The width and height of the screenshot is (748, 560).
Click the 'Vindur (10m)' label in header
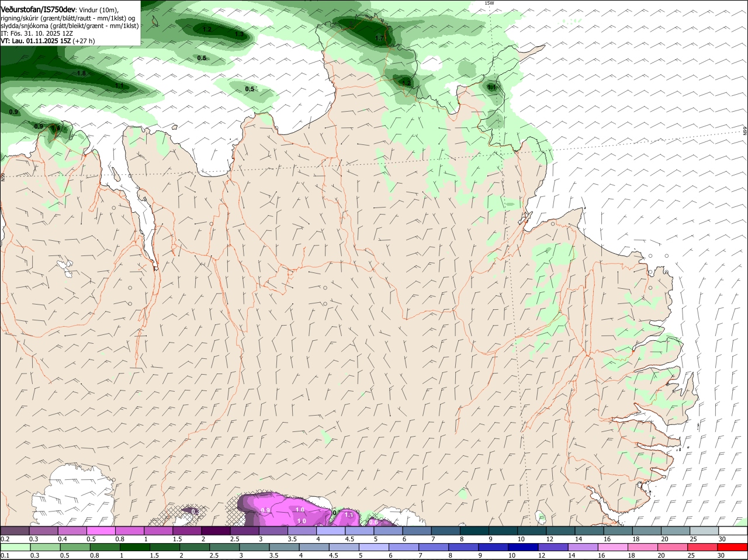98,11
